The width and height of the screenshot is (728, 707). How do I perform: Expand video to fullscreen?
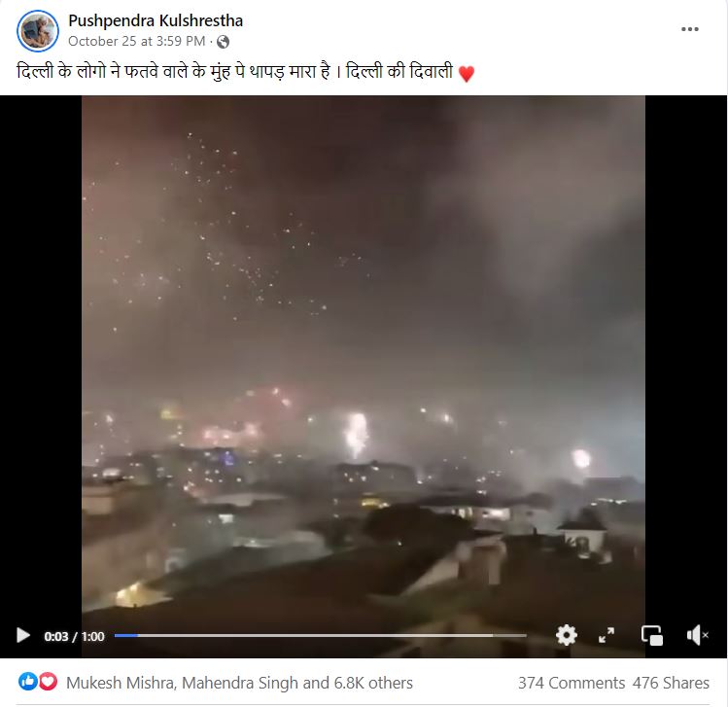click(x=607, y=635)
